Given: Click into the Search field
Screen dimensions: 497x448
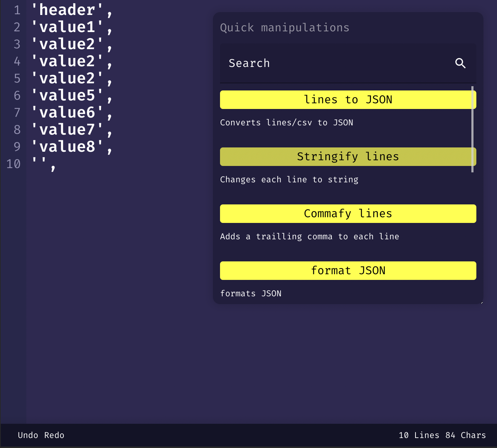Looking at the screenshot, I should tap(320, 63).
